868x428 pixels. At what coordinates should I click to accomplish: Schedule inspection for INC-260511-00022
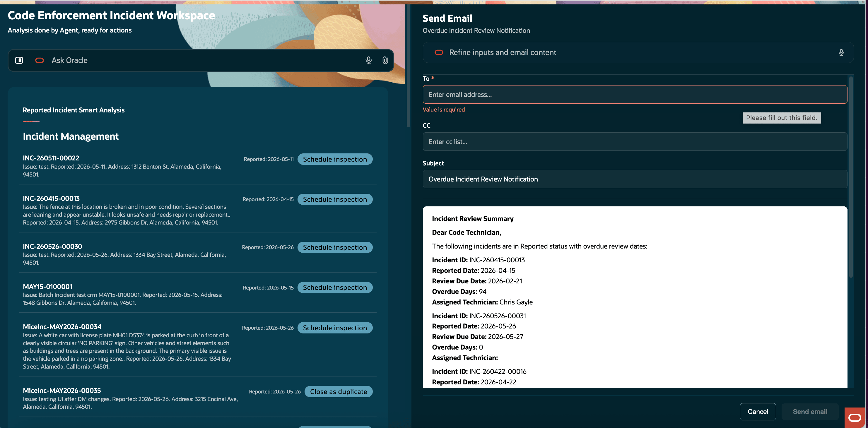tap(335, 159)
